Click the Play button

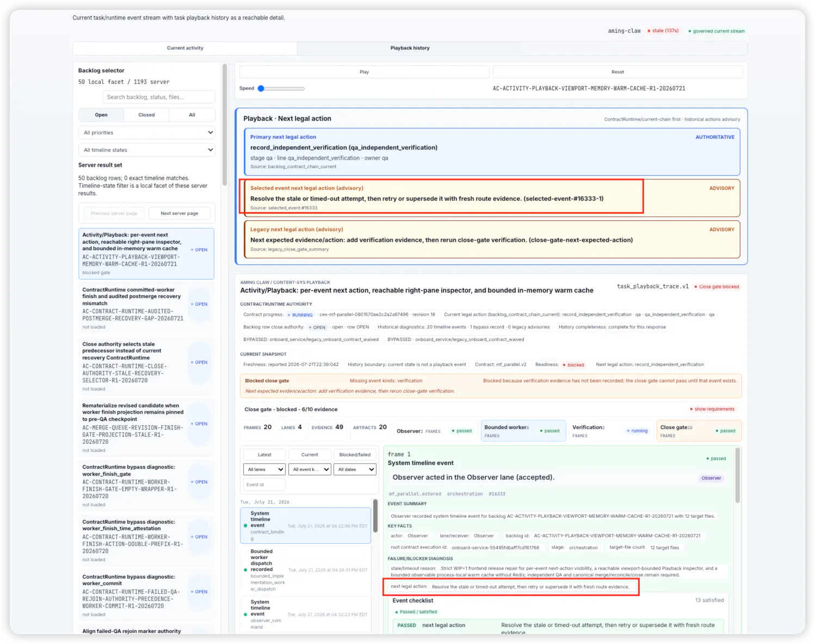click(x=364, y=72)
